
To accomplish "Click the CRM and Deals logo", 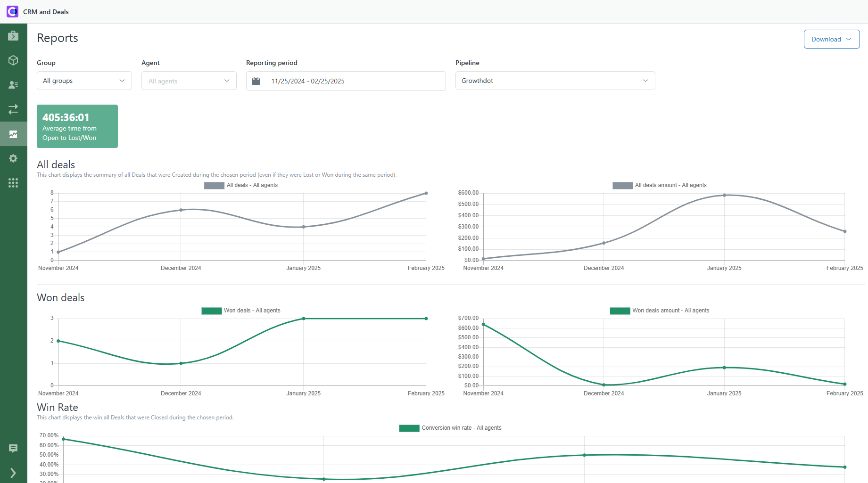I will [12, 11].
